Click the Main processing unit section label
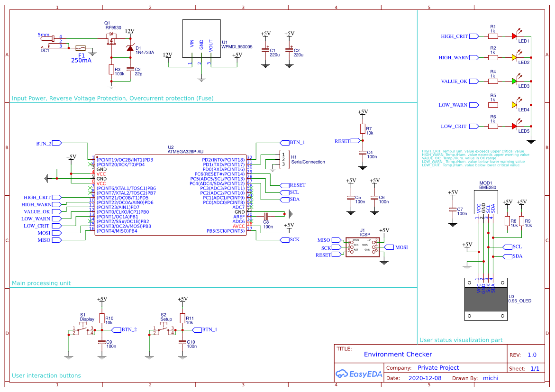Image resolution: width=555 pixels, height=392 pixels. coord(41,283)
